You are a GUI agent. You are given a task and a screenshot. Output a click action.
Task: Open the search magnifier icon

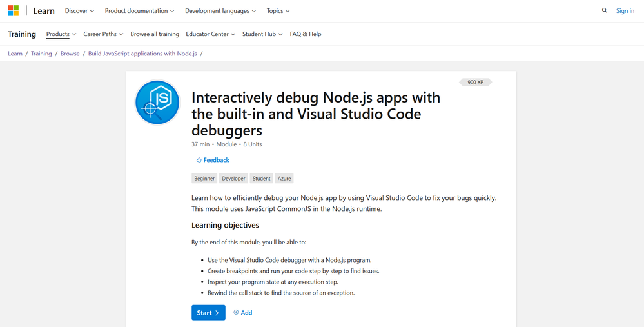click(604, 11)
